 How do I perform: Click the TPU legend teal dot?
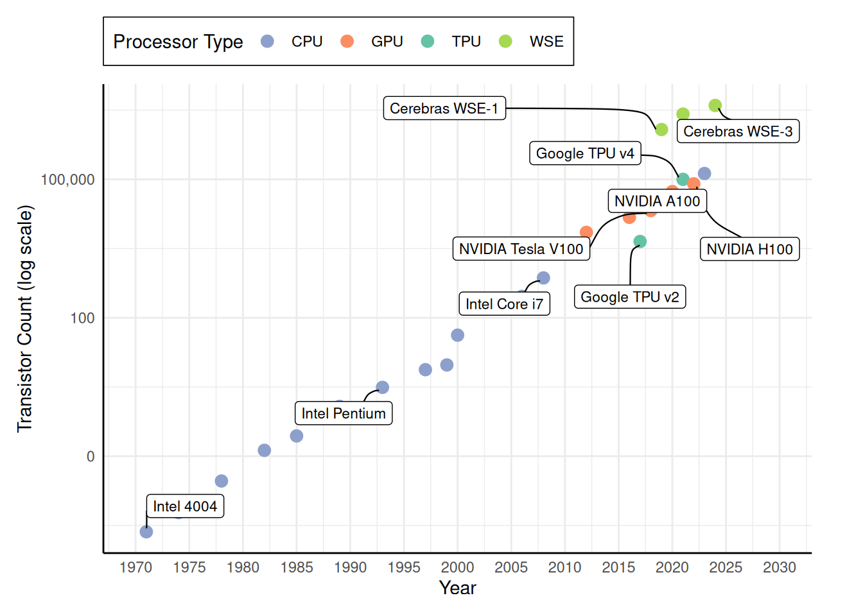427,41
